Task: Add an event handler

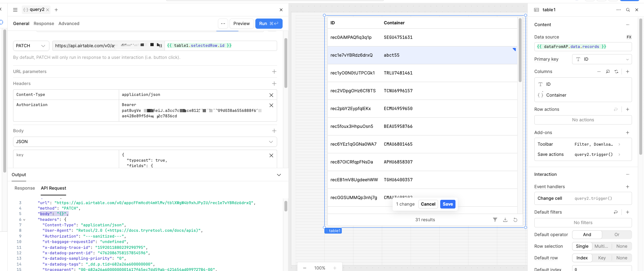Action: click(x=628, y=187)
